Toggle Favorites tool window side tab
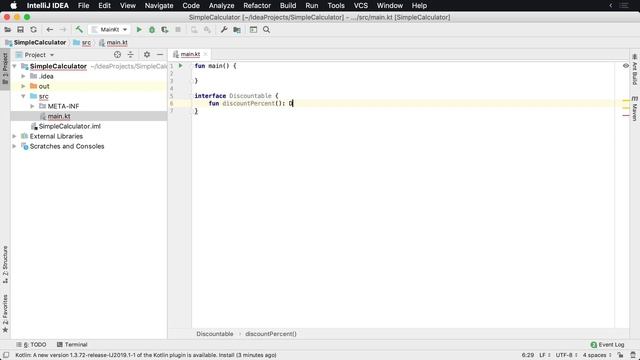The height and width of the screenshot is (360, 640). (5, 313)
